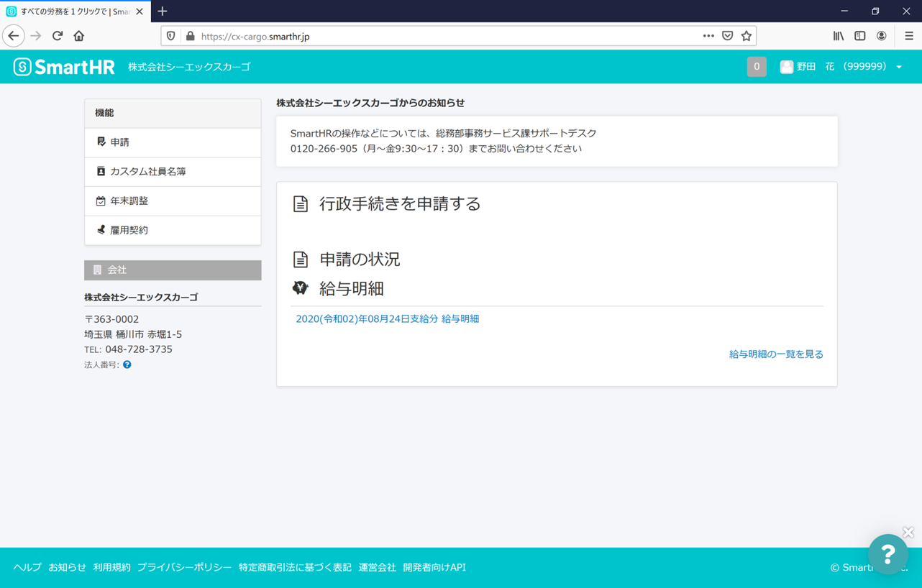The width and height of the screenshot is (922, 588).
Task: Open 給与明細の一覧を見る link
Action: point(775,354)
